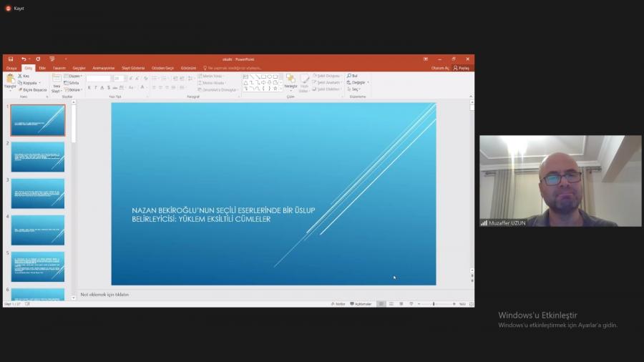Click the Yapıştır (Paste) clipboard icon
Screen dimensions: 644x362
[x=10, y=79]
